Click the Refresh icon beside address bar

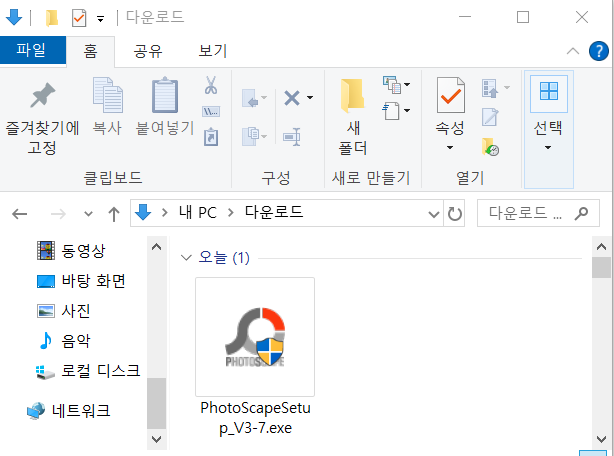pos(455,213)
